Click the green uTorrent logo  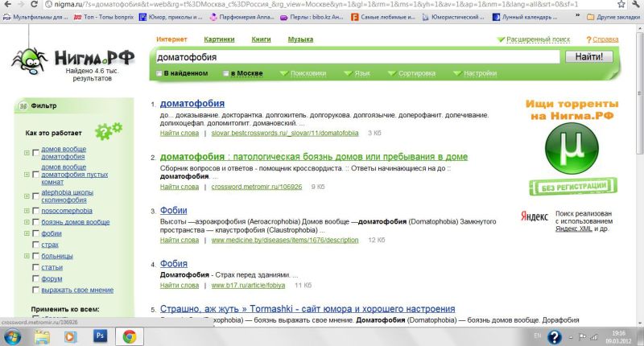tap(572, 148)
